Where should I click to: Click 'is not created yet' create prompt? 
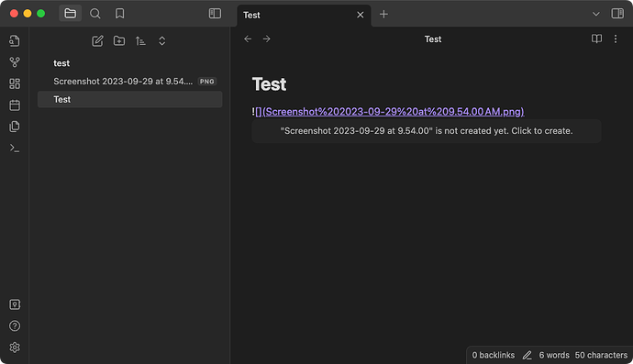tap(427, 131)
